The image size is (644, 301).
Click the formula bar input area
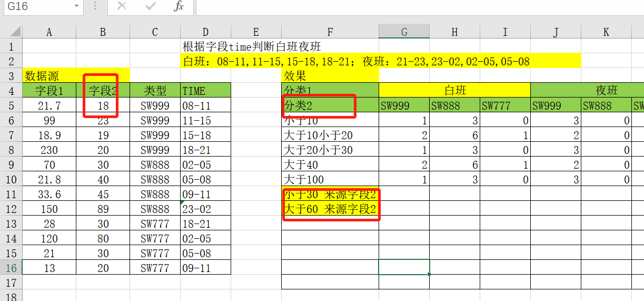[420, 7]
